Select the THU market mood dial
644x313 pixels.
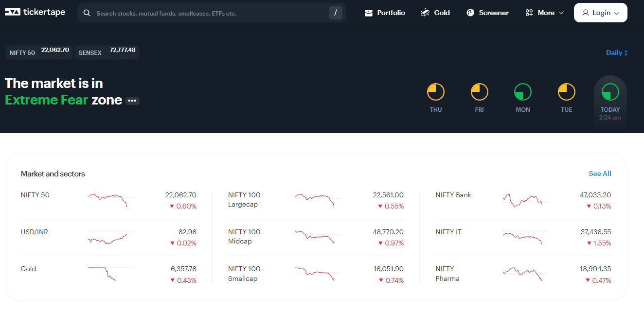[436, 92]
